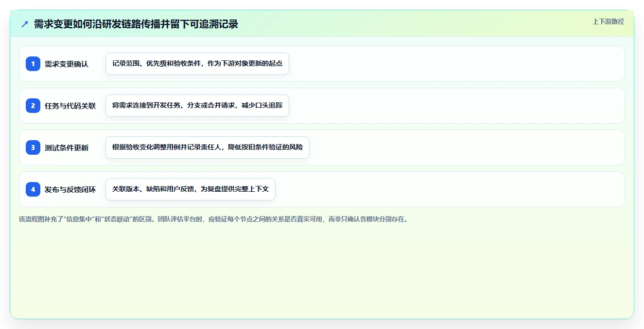The image size is (644, 329).
Task: Click the description box 根据验收变化调整用例
Action: 208,147
